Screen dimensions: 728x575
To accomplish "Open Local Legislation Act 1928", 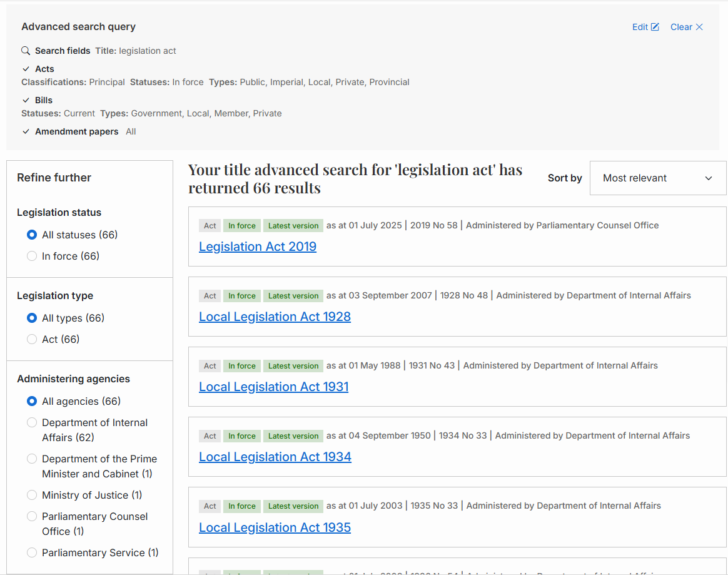I will [275, 317].
